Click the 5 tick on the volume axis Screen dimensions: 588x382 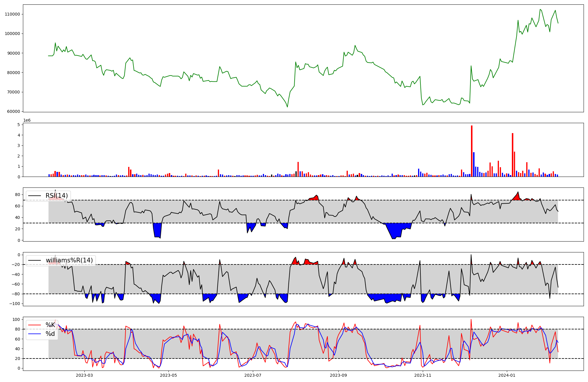point(19,125)
